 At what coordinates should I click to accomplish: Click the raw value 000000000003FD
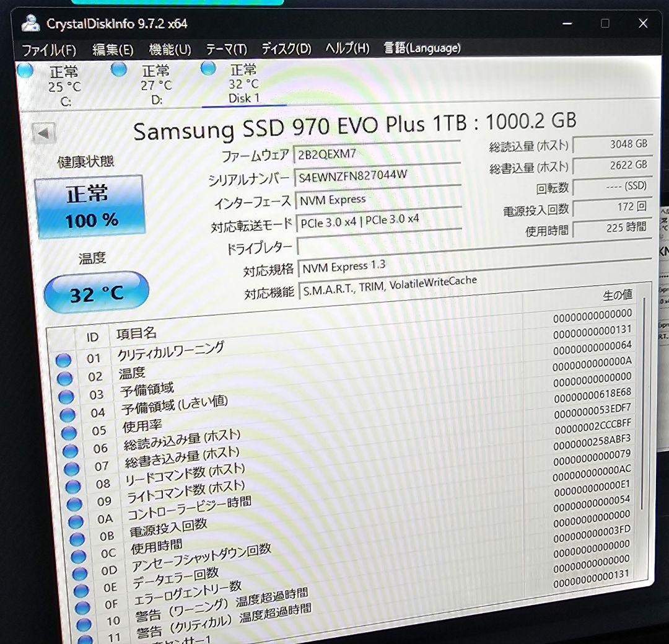[x=592, y=534]
